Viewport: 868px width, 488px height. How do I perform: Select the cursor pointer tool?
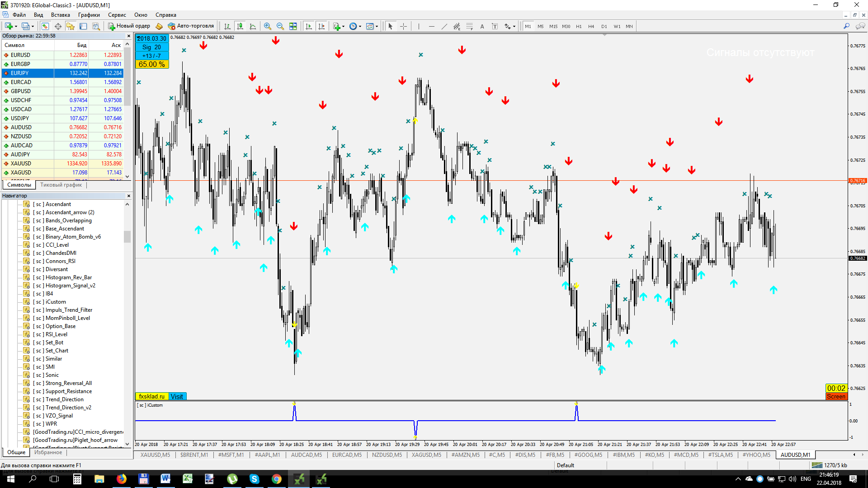(x=391, y=26)
